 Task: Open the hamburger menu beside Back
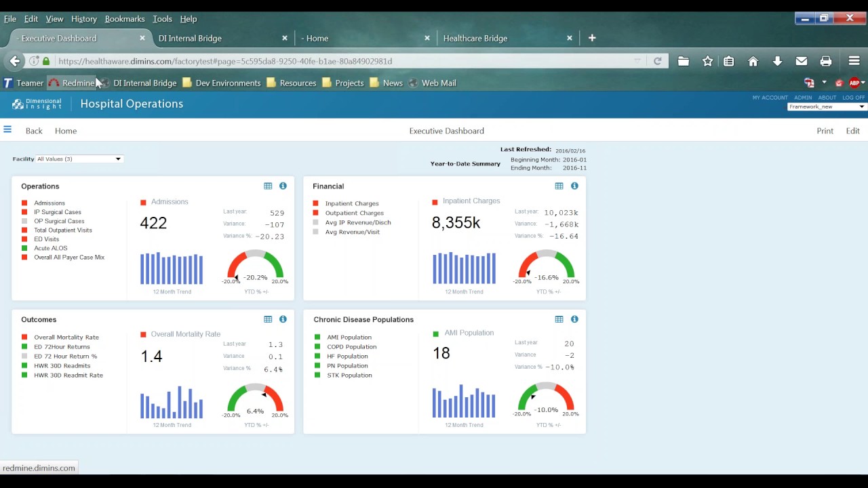(x=7, y=129)
